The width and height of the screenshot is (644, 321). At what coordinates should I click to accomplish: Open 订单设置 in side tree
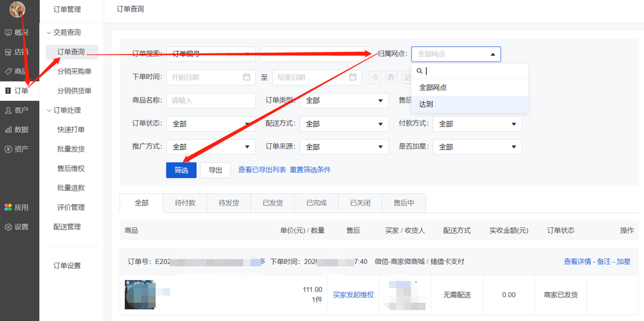point(67,266)
